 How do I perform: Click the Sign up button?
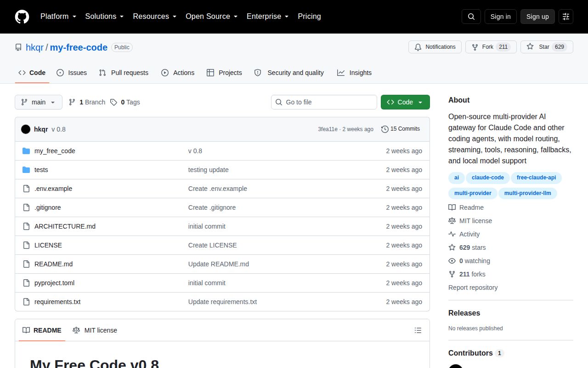click(537, 17)
